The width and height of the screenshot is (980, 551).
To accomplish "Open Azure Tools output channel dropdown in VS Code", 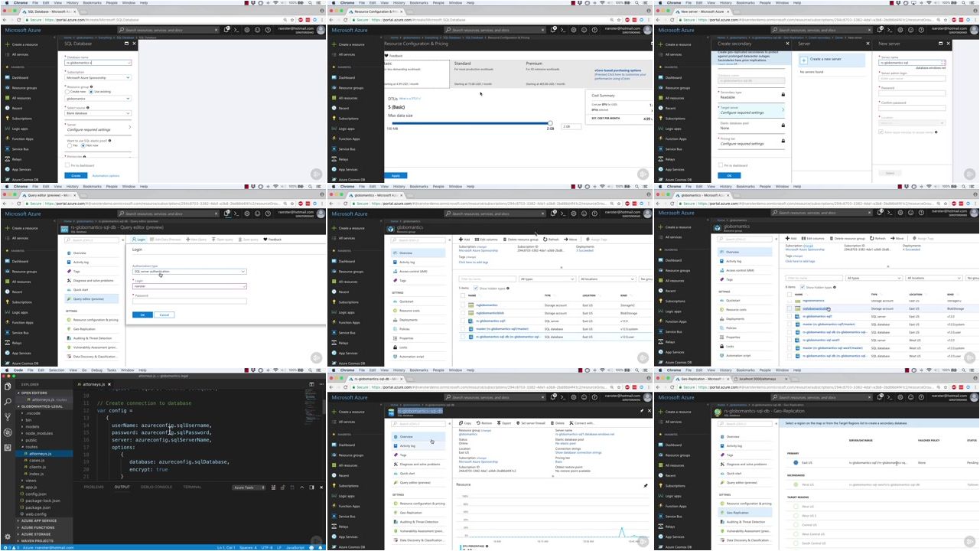I will [x=249, y=487].
